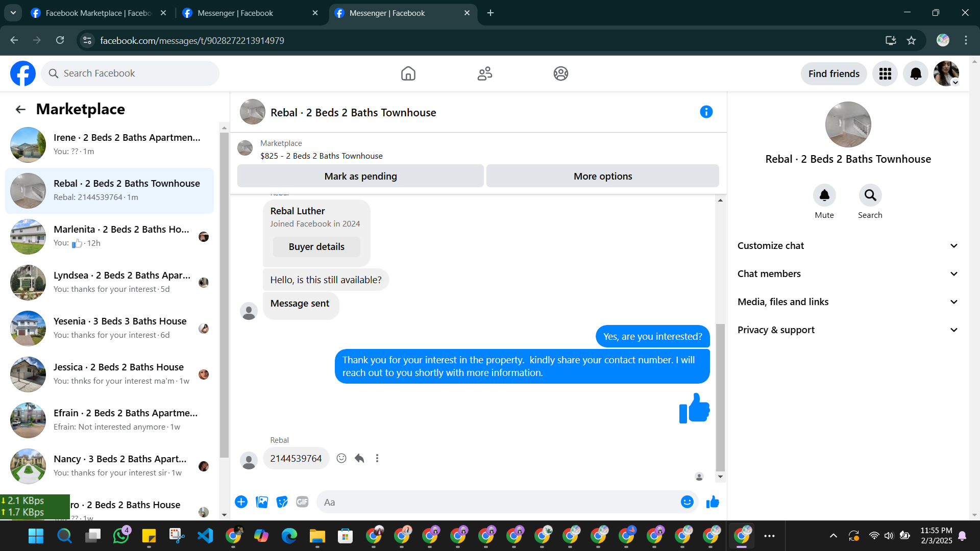Open the Windows Start menu
Viewport: 980px width, 551px height.
[36, 536]
